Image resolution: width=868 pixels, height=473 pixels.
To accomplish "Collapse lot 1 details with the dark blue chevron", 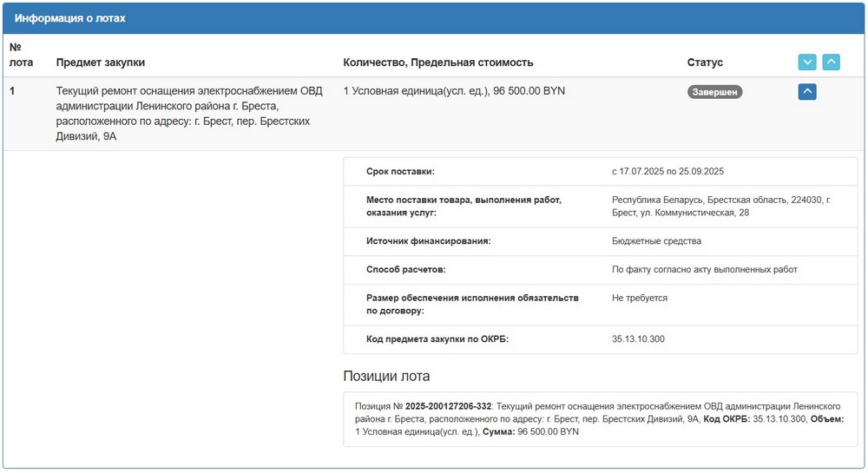I will (807, 91).
